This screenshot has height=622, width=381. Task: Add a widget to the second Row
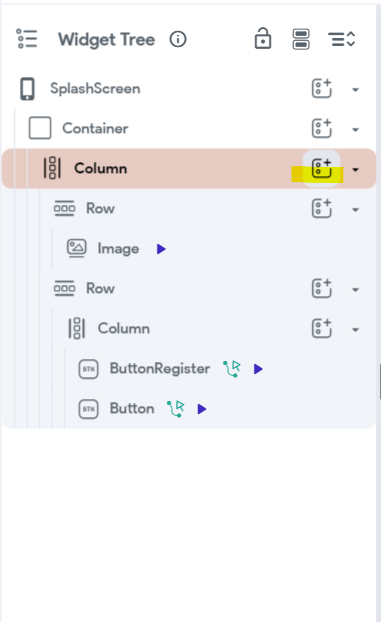click(x=321, y=288)
